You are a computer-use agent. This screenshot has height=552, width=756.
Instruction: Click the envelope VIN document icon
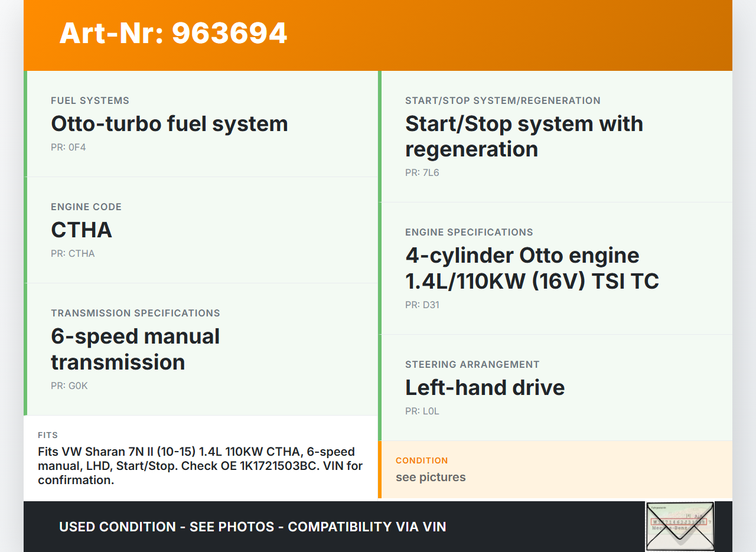679,526
